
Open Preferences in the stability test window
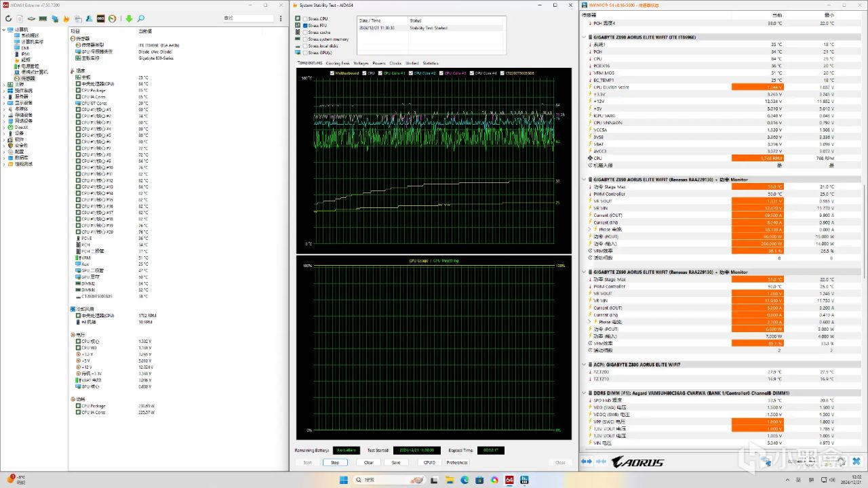[457, 462]
